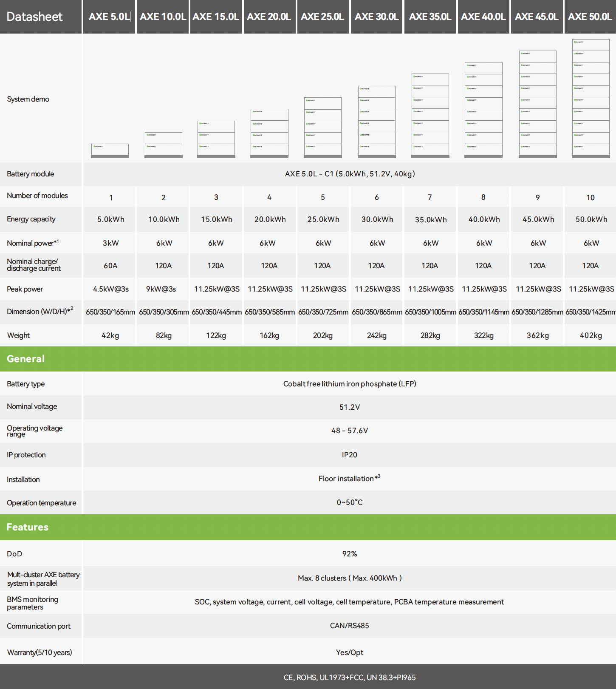Select the AXE 20.0L column header
The height and width of the screenshot is (689, 616).
269,17
